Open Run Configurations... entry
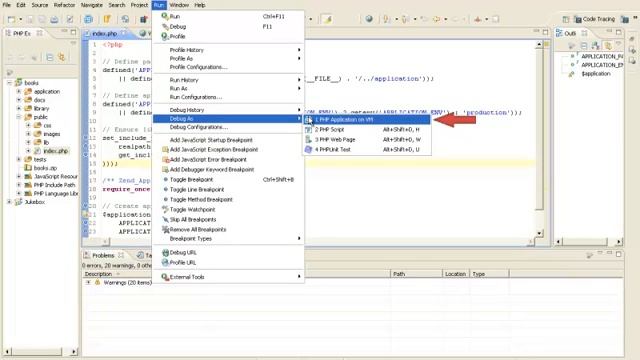Image resolution: width=640 pixels, height=360 pixels. pos(228,97)
